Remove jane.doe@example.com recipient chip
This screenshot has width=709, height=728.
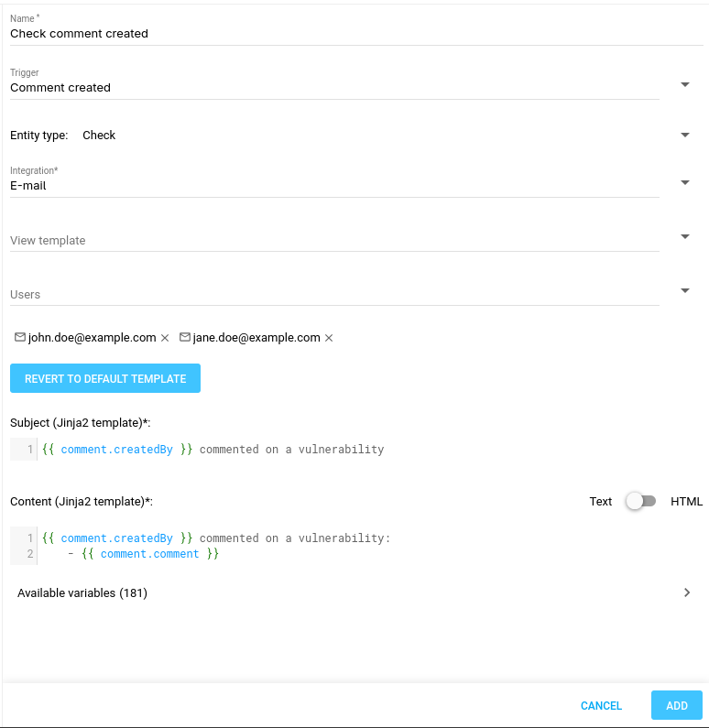[329, 338]
